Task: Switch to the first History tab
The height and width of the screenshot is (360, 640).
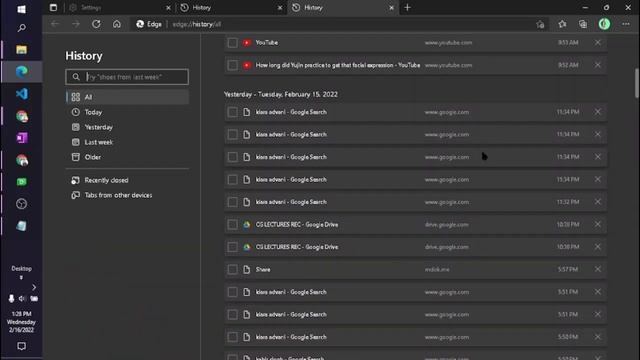Action: (x=231, y=8)
